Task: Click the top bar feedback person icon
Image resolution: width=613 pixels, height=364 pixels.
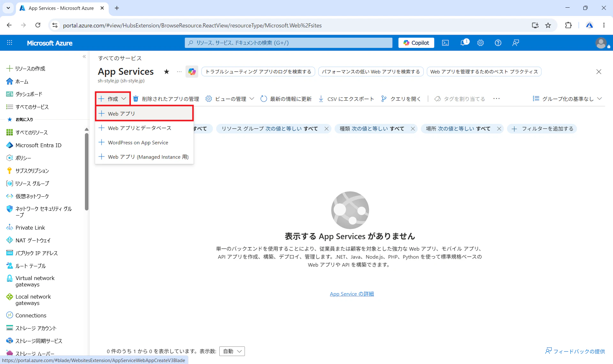Action: point(516,43)
